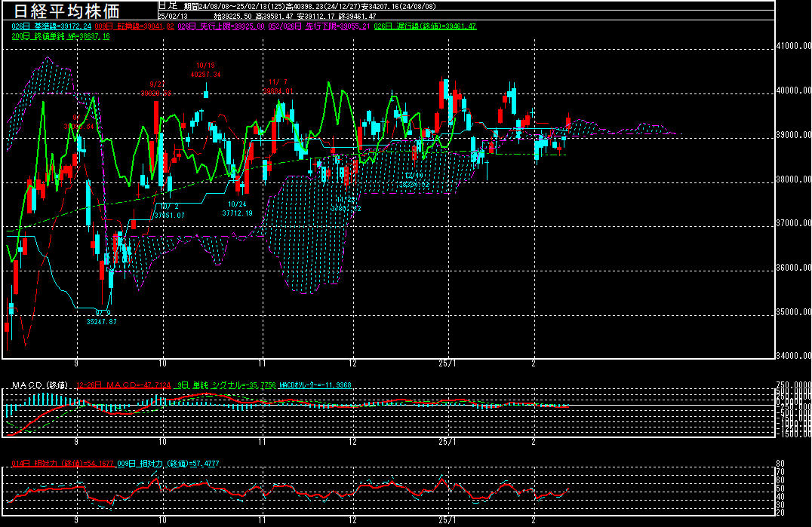
Task: Click the MACD (終値) panel title
Action: click(40, 385)
